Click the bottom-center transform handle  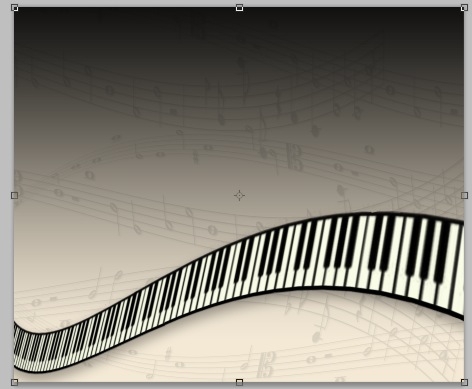(239, 382)
